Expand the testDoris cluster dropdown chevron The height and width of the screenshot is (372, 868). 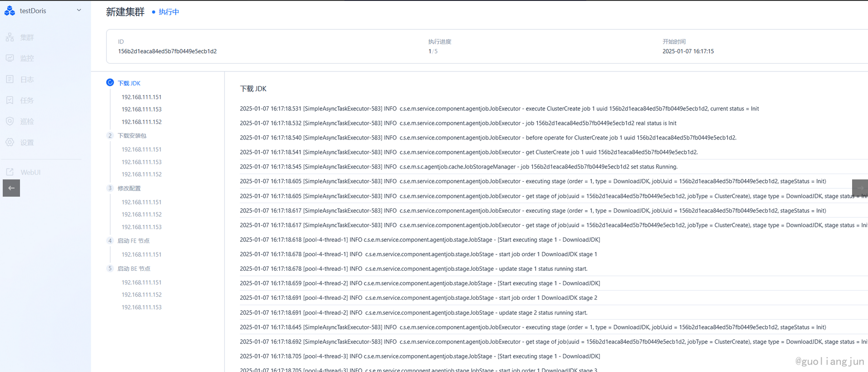pyautogui.click(x=79, y=10)
